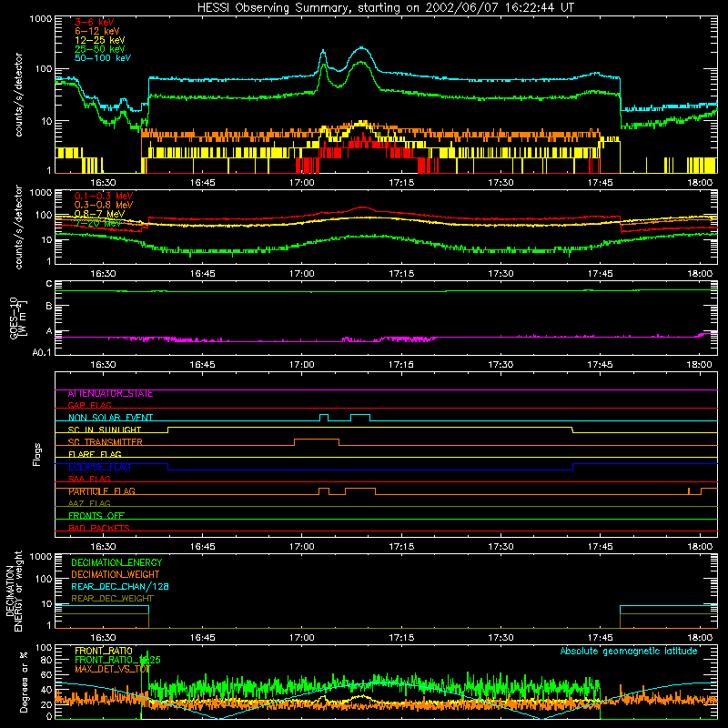This screenshot has height=728, width=728.
Task: Click the Flags vertical axis title
Action: [x=37, y=454]
